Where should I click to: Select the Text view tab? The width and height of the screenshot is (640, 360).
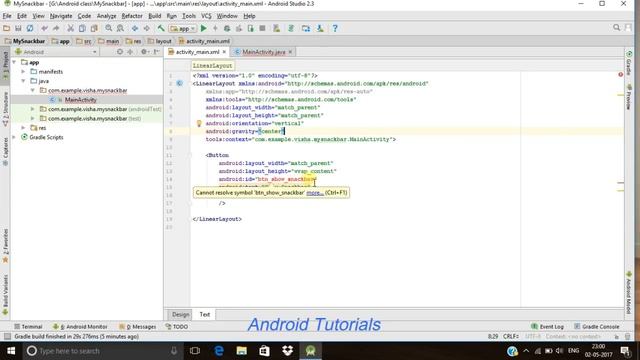204,315
